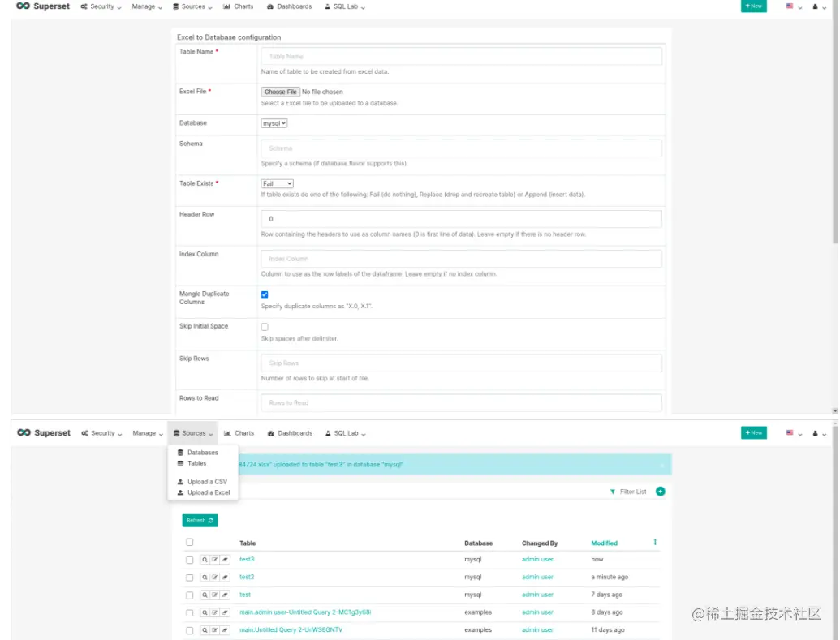This screenshot has width=840, height=640.
Task: Open the user profile icon above the tables list
Action: click(816, 432)
